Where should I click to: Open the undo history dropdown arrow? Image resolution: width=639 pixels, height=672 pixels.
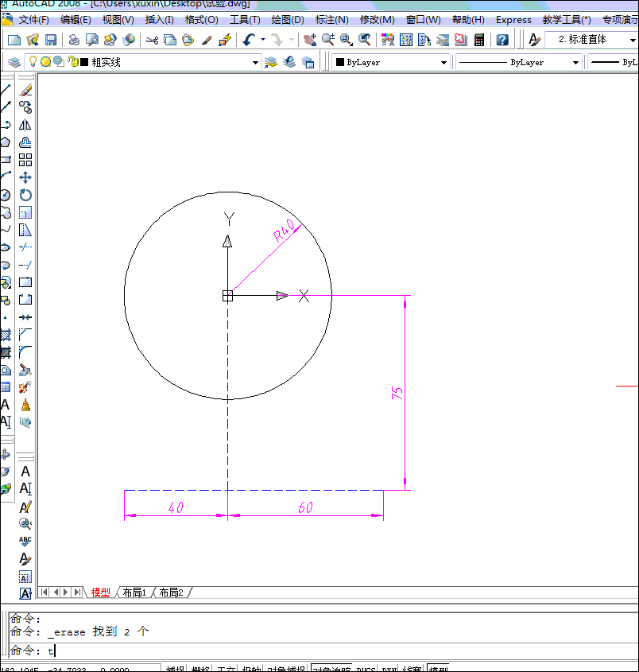point(263,40)
